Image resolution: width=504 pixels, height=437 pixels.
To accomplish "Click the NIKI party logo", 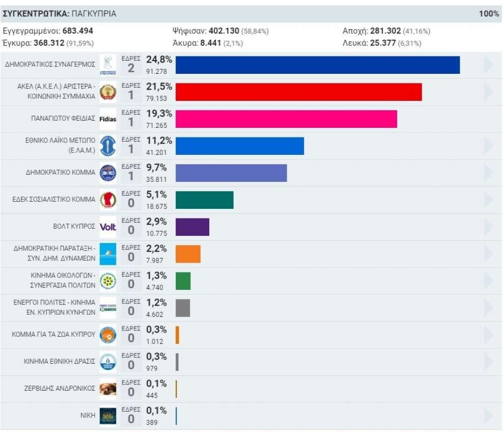I will point(108,416).
